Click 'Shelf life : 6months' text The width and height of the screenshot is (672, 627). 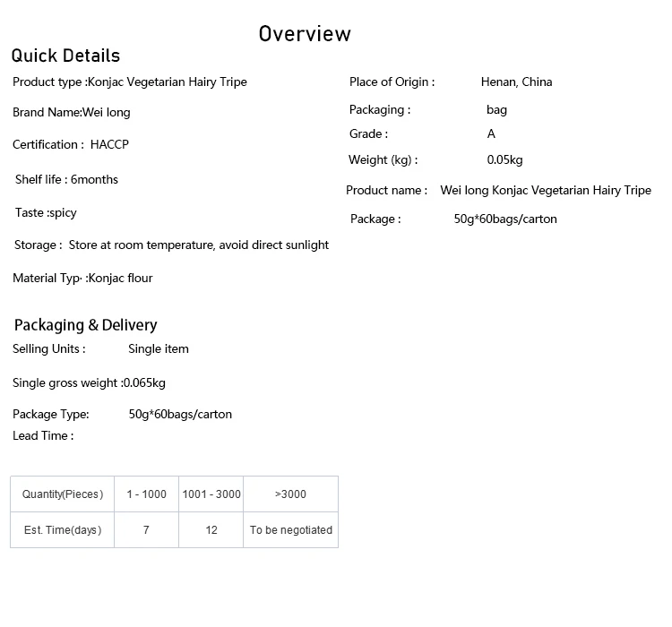[x=66, y=179]
